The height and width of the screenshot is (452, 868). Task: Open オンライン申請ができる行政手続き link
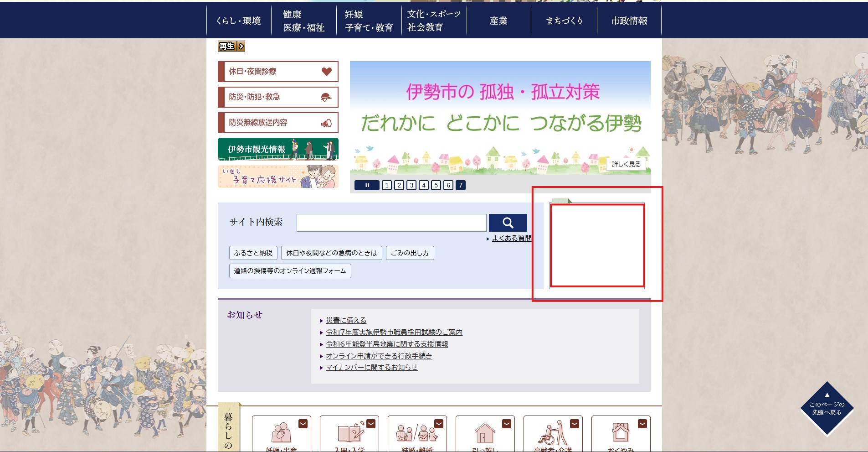pos(379,356)
